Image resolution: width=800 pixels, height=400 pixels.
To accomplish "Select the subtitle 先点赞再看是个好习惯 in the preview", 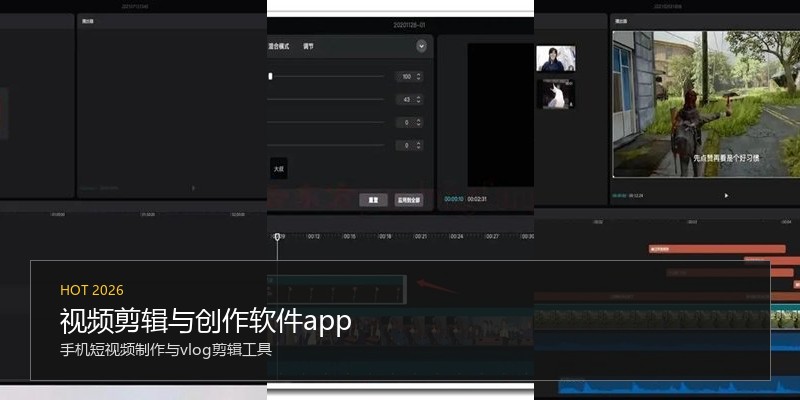I will (x=726, y=158).
